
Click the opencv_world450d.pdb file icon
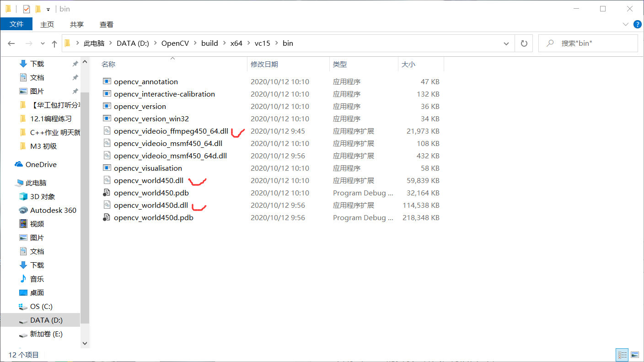[x=107, y=217]
